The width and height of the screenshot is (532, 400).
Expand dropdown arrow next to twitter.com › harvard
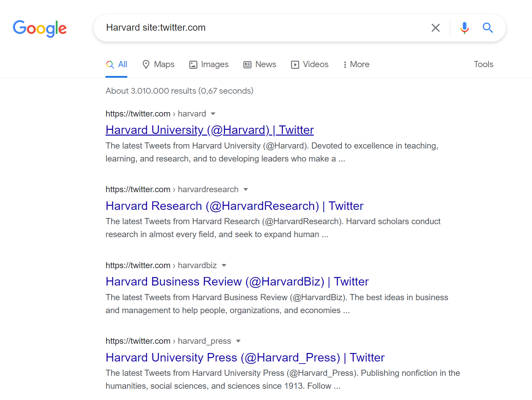[213, 114]
